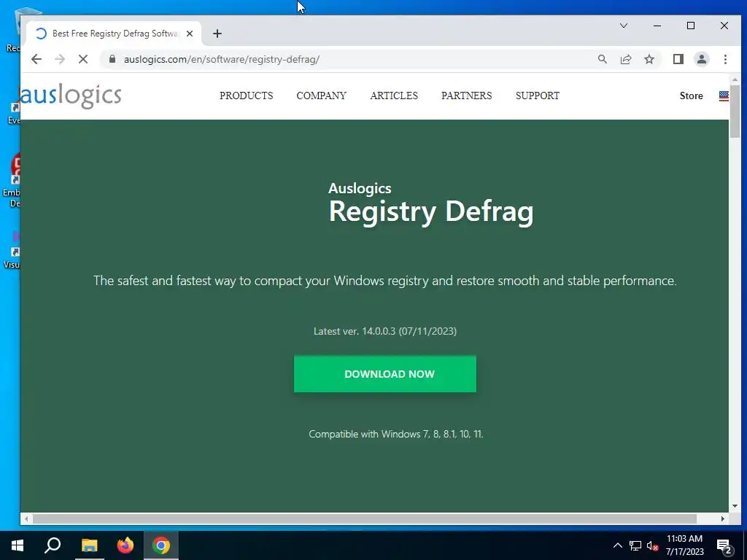The width and height of the screenshot is (747, 560).
Task: Open the ARTICLES menu
Action: [394, 96]
